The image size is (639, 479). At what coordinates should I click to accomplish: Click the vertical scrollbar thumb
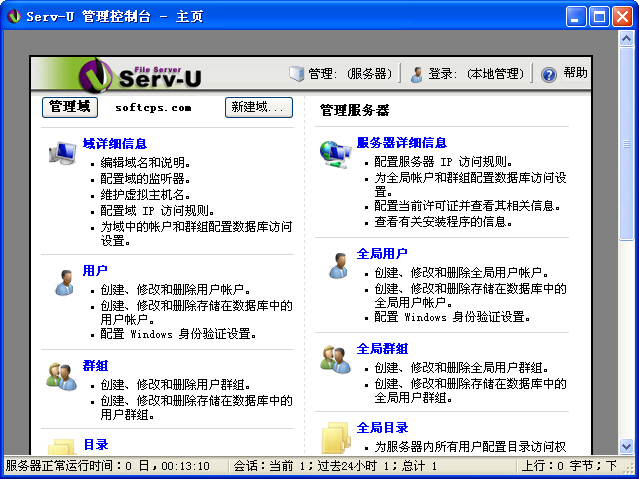[x=626, y=144]
